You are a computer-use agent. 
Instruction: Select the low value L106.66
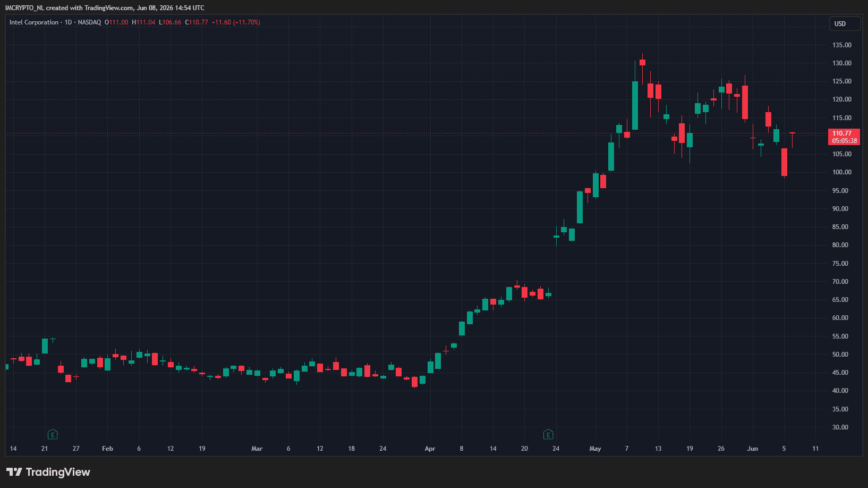(170, 22)
